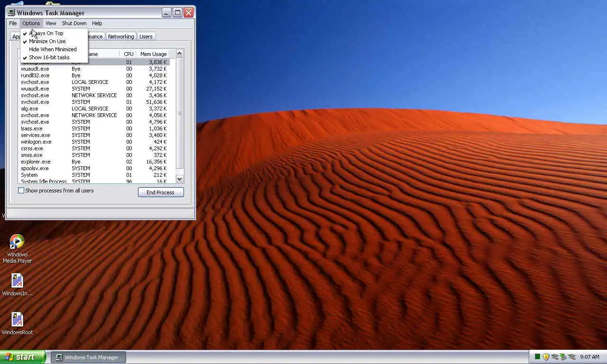Select the wuauclt.exe row owned by Bye

94,69
